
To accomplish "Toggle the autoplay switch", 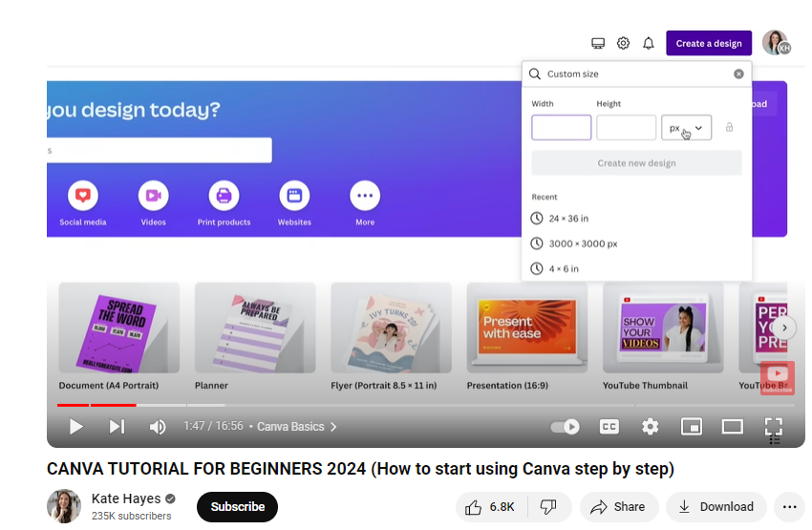I will tap(565, 427).
